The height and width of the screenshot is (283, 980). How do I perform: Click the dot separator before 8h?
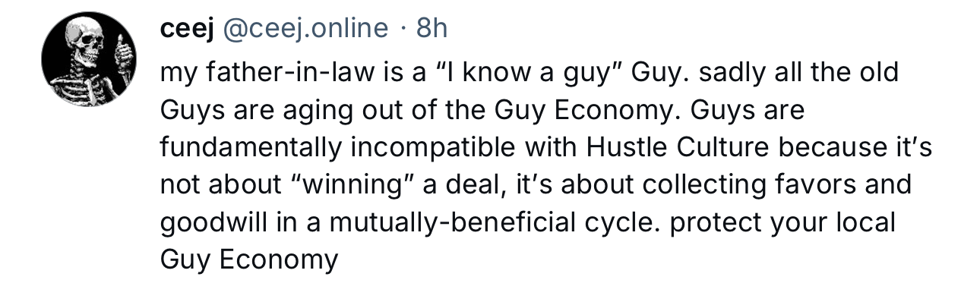(403, 29)
